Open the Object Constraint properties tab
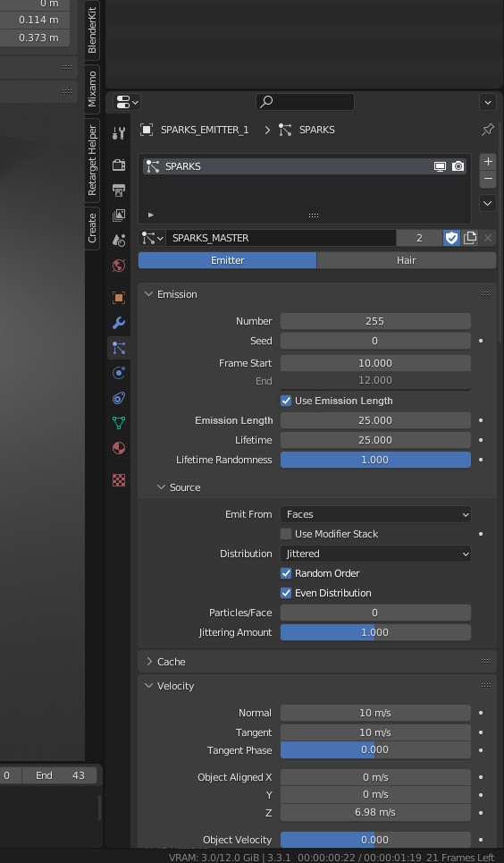The height and width of the screenshot is (863, 504). (x=119, y=398)
